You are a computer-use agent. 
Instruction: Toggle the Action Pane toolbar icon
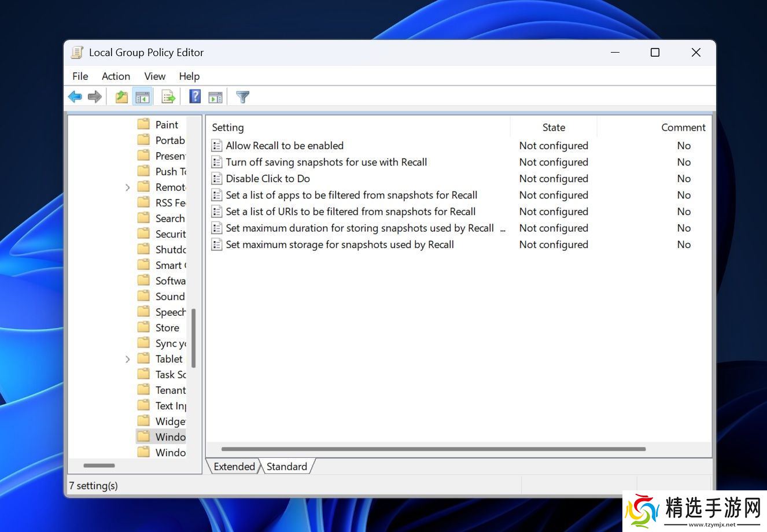215,97
